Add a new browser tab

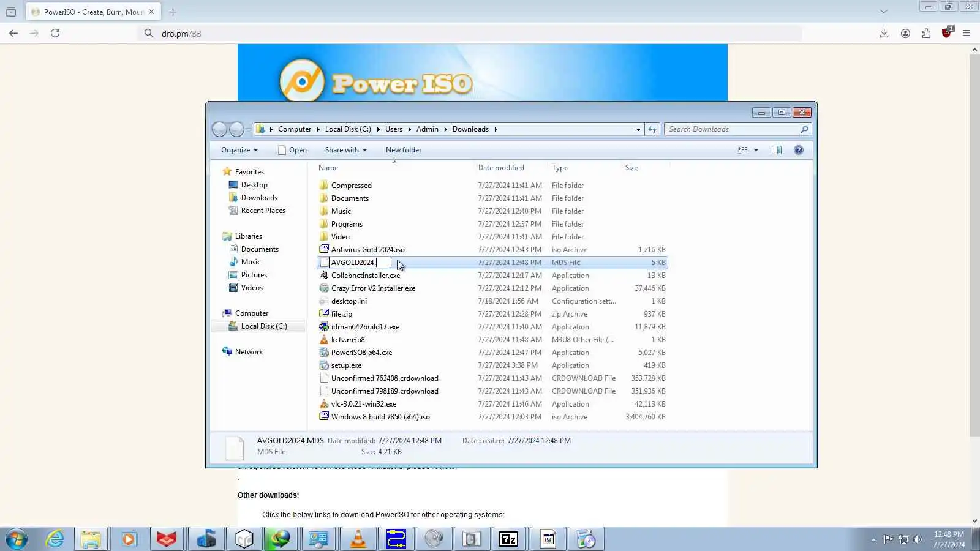173,12
